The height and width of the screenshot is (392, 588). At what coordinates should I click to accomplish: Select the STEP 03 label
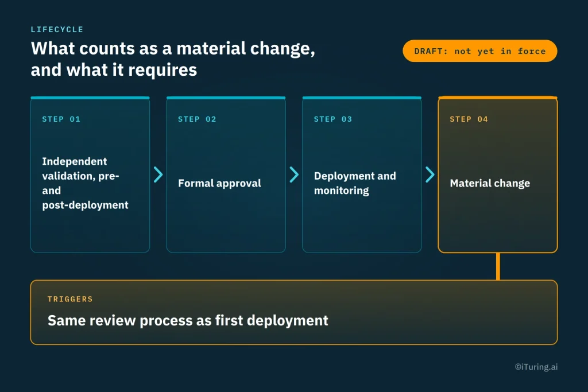tap(333, 119)
